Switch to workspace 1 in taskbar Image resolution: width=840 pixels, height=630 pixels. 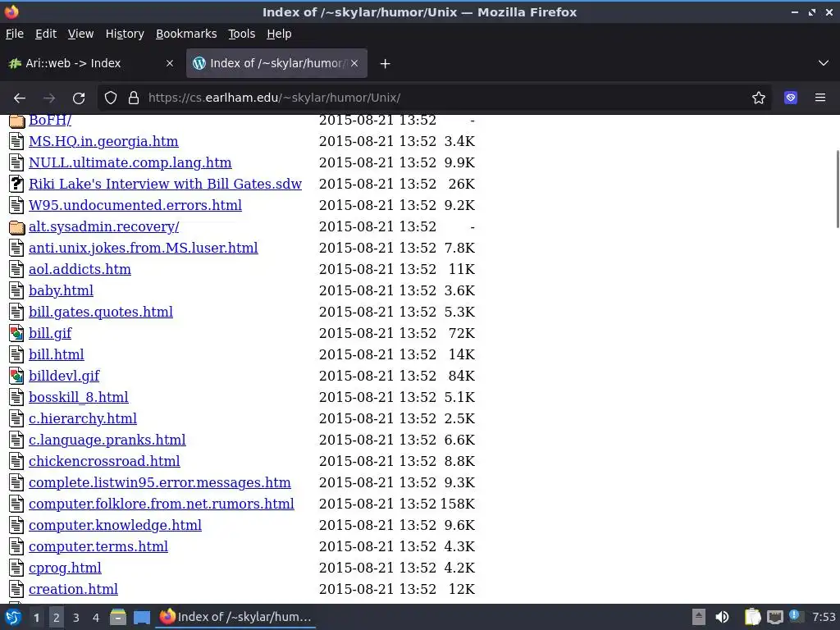[x=36, y=617]
